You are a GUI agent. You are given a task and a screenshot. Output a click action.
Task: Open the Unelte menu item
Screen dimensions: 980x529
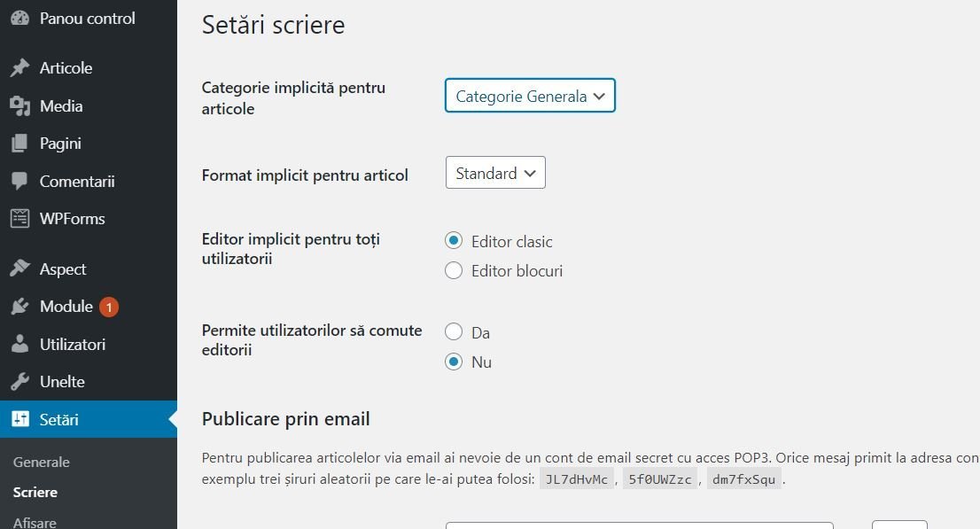point(62,382)
